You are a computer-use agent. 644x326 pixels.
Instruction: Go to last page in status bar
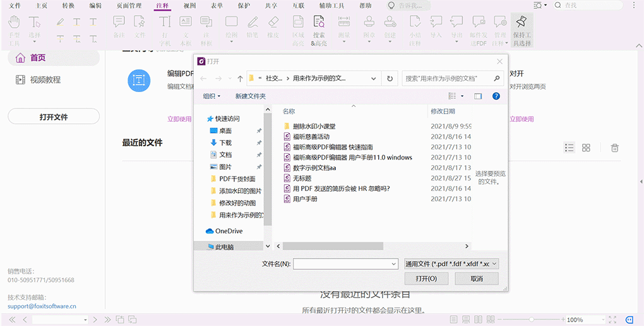click(107, 320)
